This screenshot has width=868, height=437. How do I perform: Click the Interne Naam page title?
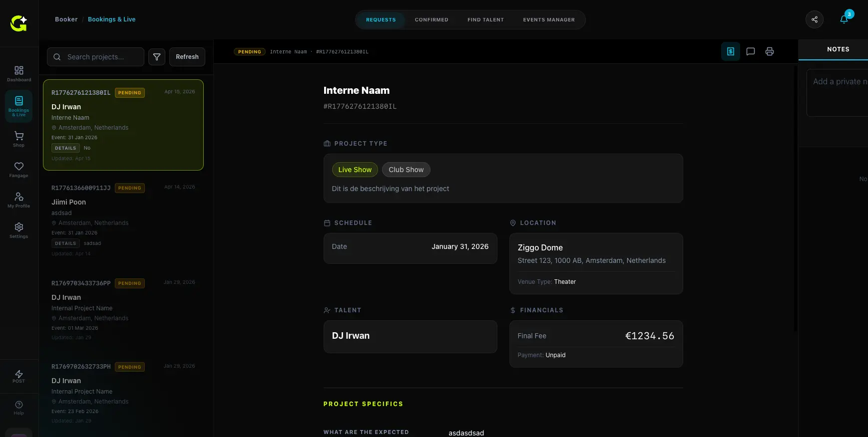pos(357,90)
